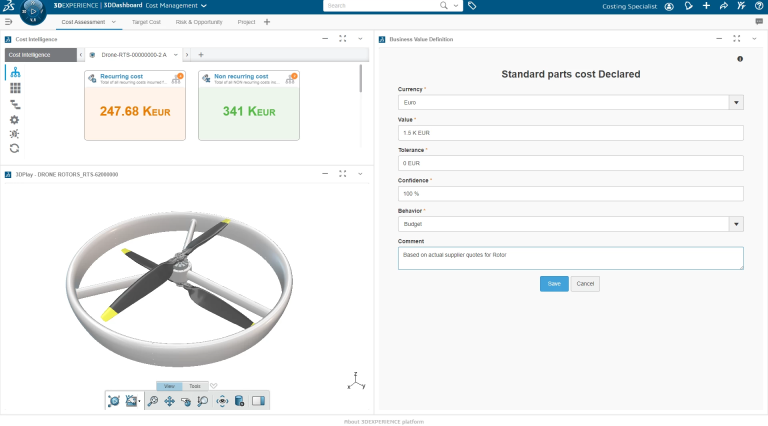Open the tag icon next to the search bar
The height and width of the screenshot is (426, 768).
472,6
